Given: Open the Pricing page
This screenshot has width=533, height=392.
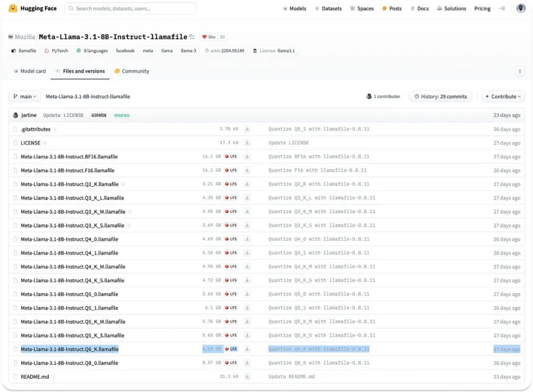Looking at the screenshot, I should (x=482, y=8).
